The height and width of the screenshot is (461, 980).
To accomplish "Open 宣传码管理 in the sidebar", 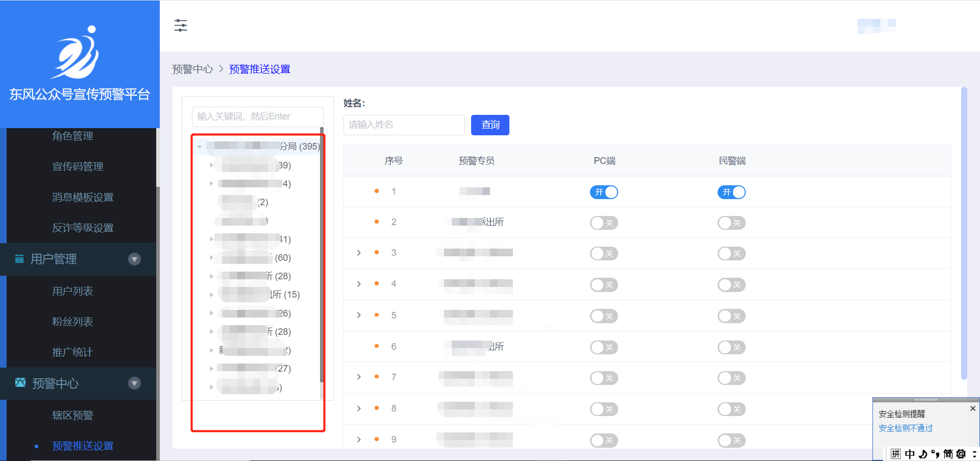I will 78,166.
